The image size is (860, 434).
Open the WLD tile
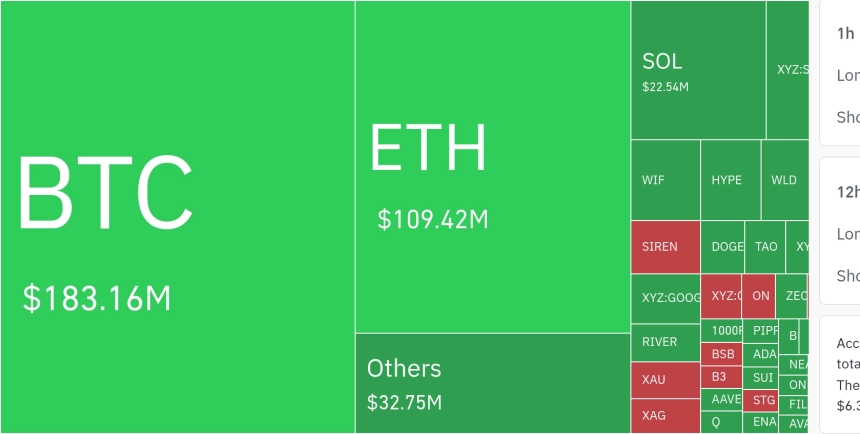784,180
